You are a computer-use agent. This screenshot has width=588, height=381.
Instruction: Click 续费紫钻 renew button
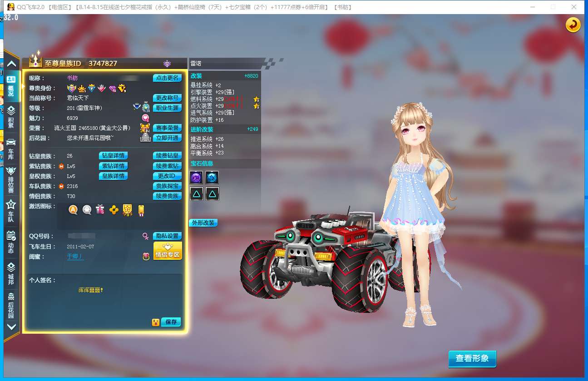tap(168, 166)
